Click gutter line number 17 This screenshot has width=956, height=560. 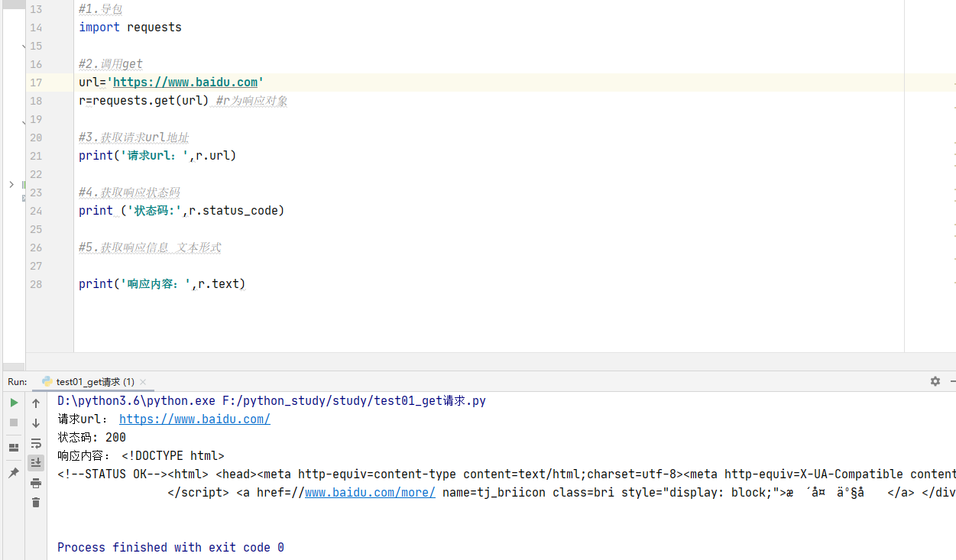click(x=37, y=83)
